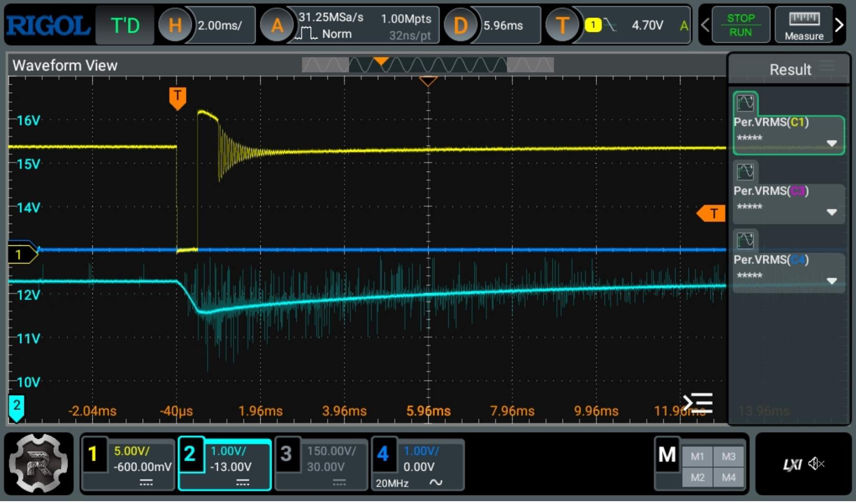Toggle channel 1 on or off
Viewport: 856px width, 504px height.
pos(94,454)
